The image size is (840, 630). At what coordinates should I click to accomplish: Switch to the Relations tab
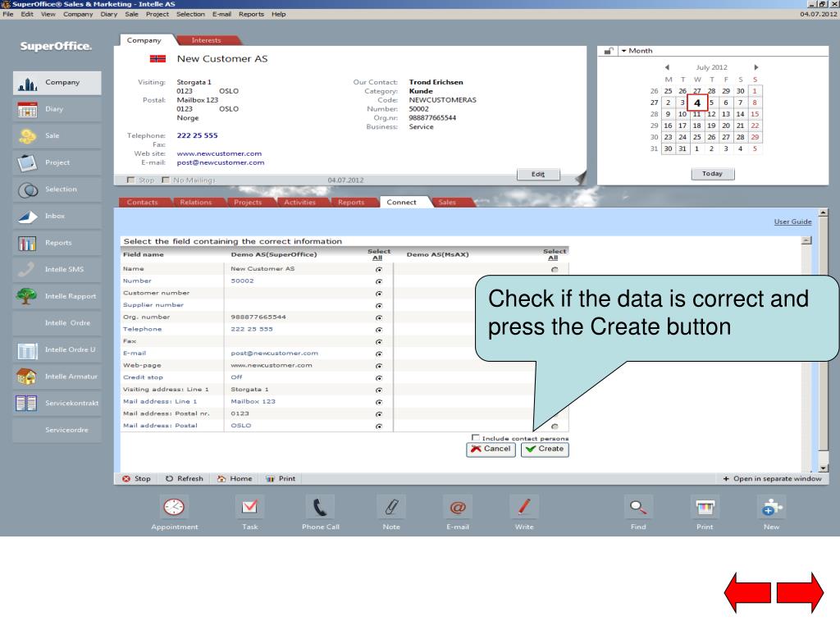point(196,203)
